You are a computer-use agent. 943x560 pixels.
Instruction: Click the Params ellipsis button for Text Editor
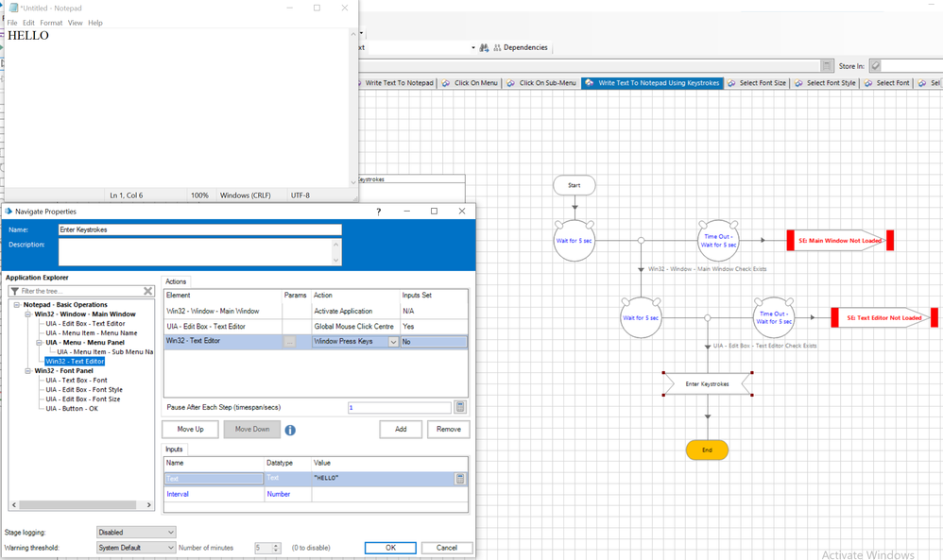point(290,342)
